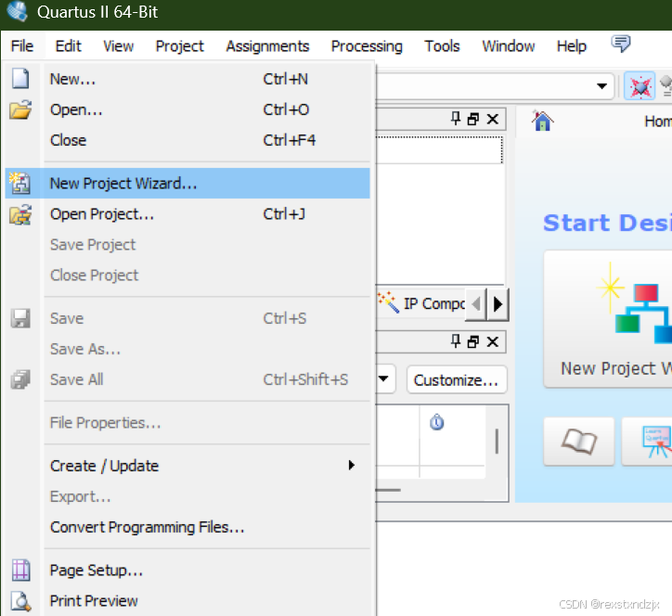
Task: Click the highlighted red-cross toolbar icon
Action: pos(640,86)
